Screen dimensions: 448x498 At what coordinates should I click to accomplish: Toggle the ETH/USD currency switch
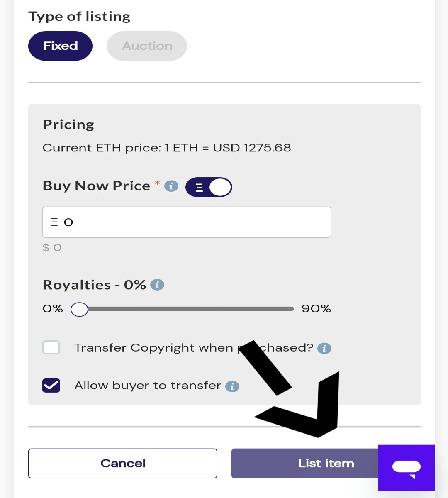coord(209,187)
